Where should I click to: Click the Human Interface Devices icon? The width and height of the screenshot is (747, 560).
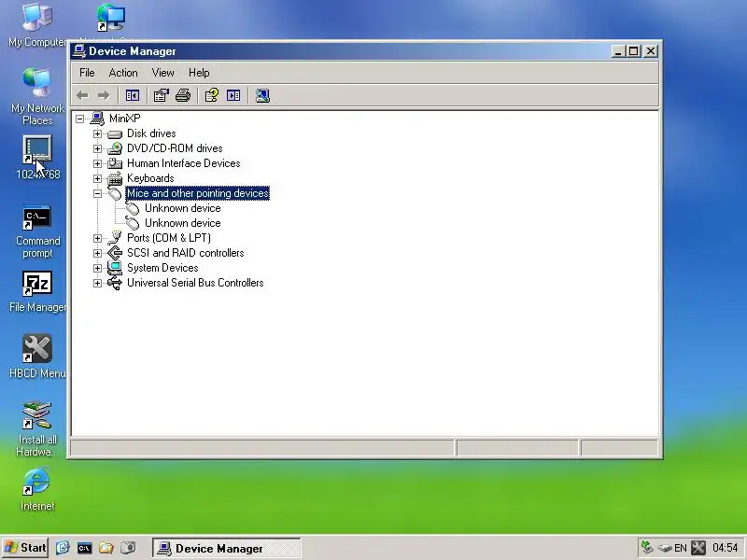point(115,163)
